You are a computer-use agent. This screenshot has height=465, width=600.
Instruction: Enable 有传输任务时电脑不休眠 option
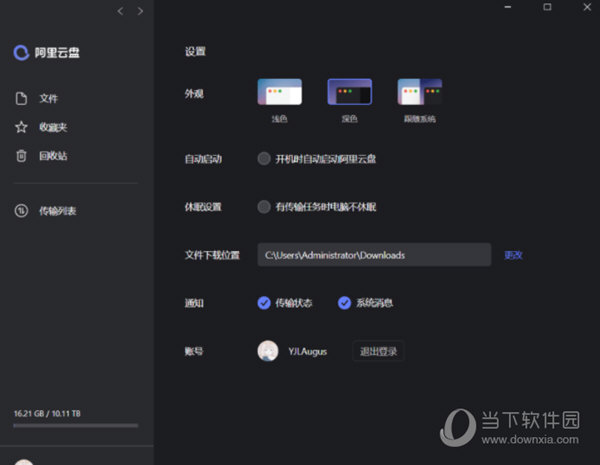point(264,207)
